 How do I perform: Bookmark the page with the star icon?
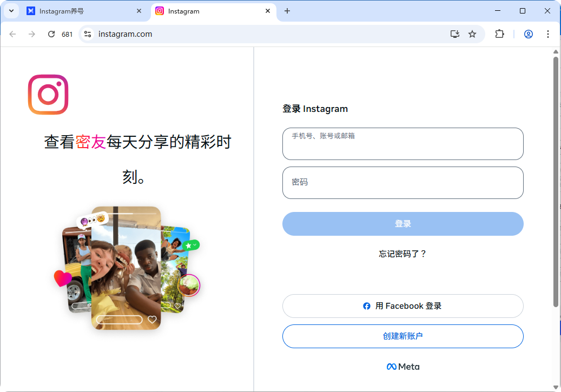[472, 34]
